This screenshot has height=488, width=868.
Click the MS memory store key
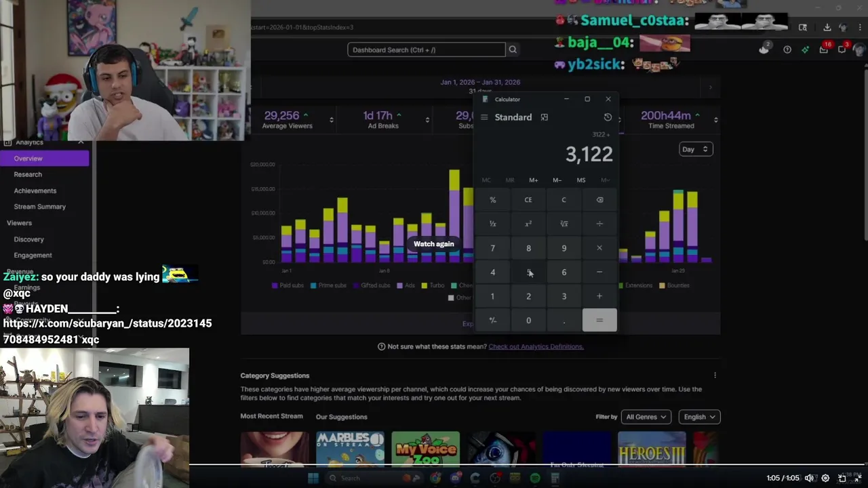pyautogui.click(x=581, y=180)
